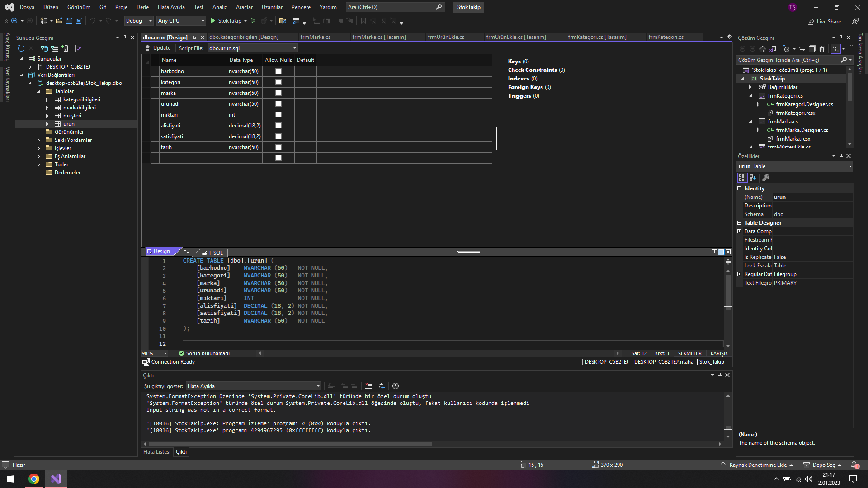Open Google Chrome from the taskbar
The height and width of the screenshot is (488, 868).
(34, 479)
